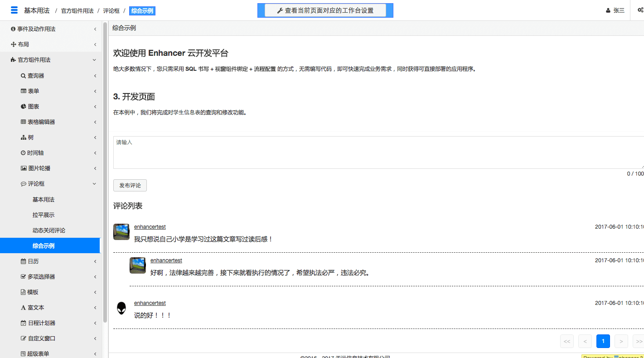The height and width of the screenshot is (358, 644).
Task: Click the grid icon beside 表格编辑器
Action: tap(24, 122)
